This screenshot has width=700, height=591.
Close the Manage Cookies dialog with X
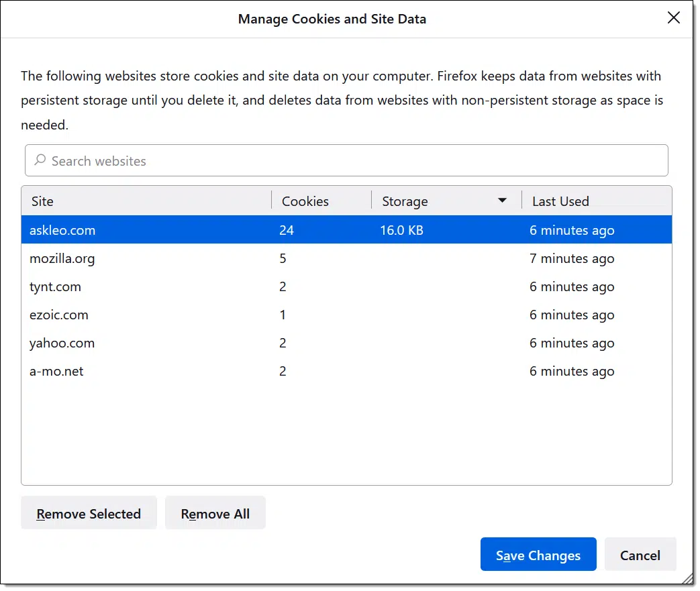[673, 18]
